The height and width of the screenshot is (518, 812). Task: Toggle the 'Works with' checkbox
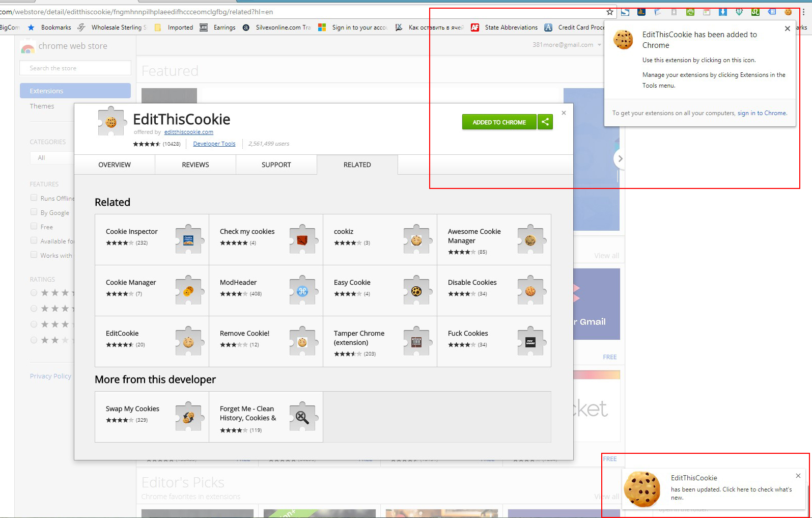pyautogui.click(x=34, y=255)
